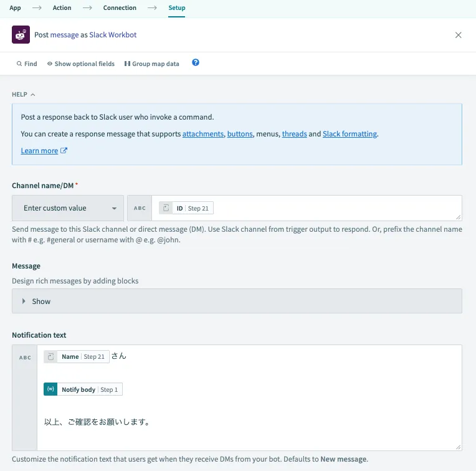
Task: Click the ABC toggle beside Notification text
Action: pos(25,358)
